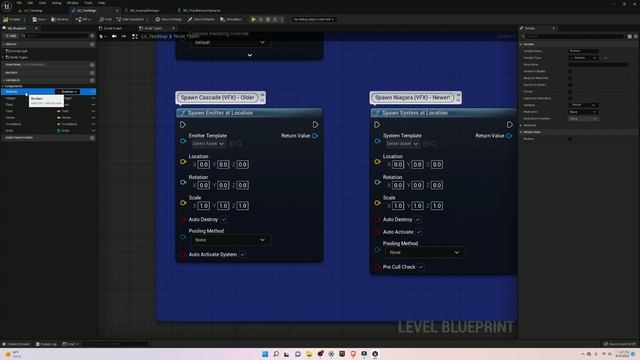Click Location X field on Spawn Emitter node
The height and width of the screenshot is (360, 640).
204,164
